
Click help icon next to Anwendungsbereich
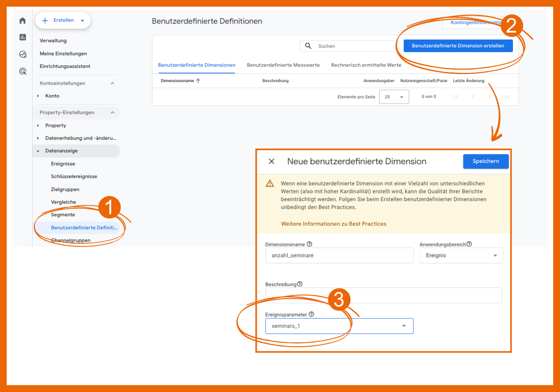(x=469, y=244)
